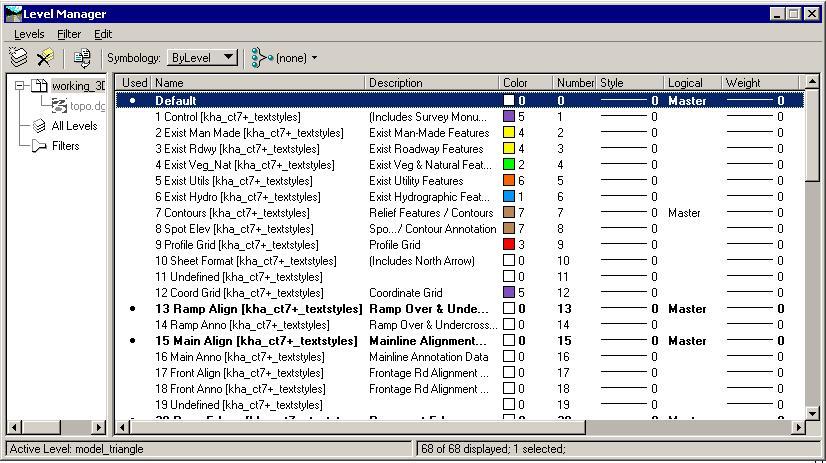
Task: Collapse the working_3D tree node
Action: click(19, 85)
